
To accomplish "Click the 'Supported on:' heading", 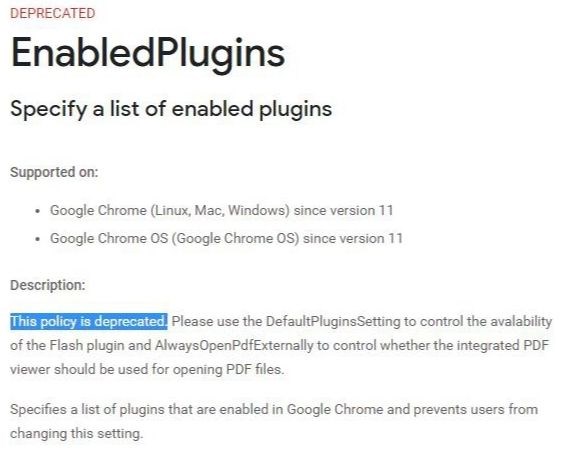I will 54,172.
